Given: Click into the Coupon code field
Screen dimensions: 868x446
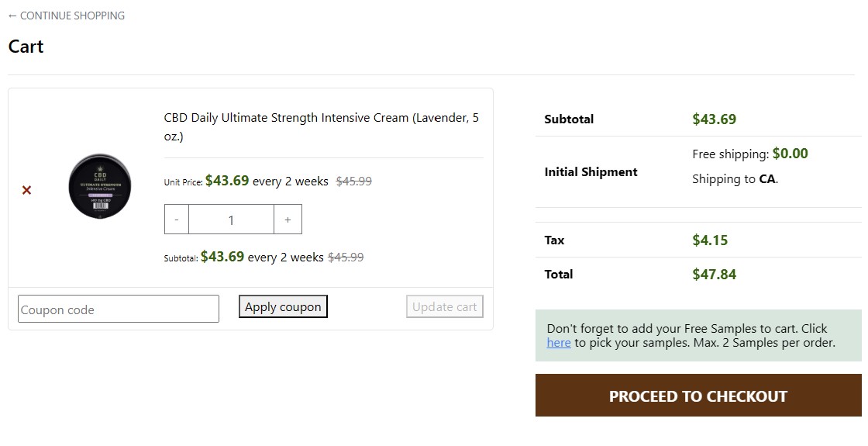Looking at the screenshot, I should (x=119, y=309).
